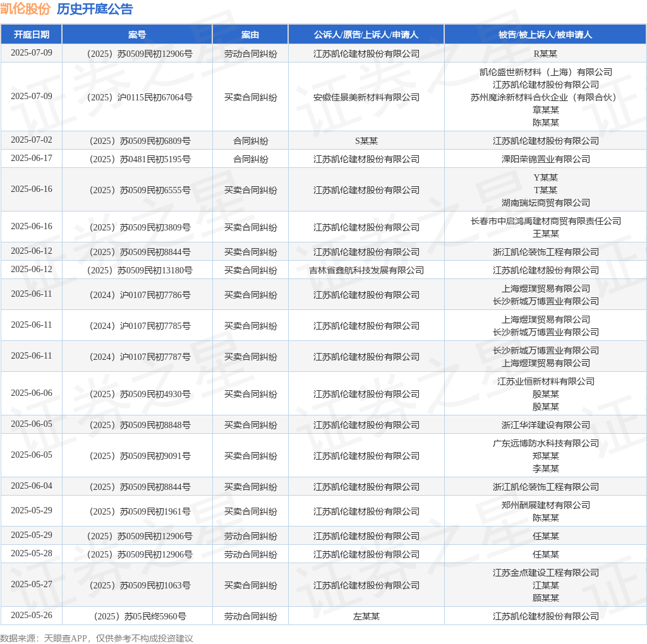This screenshot has height=644, width=647.
Task: Click case number (2025)苏0509民初9091号
Action: click(140, 456)
